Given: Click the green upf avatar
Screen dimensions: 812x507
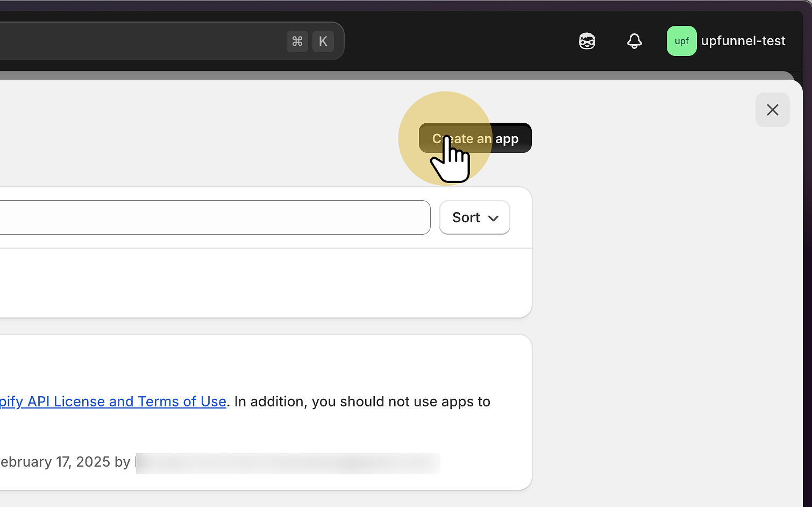Looking at the screenshot, I should click(681, 41).
